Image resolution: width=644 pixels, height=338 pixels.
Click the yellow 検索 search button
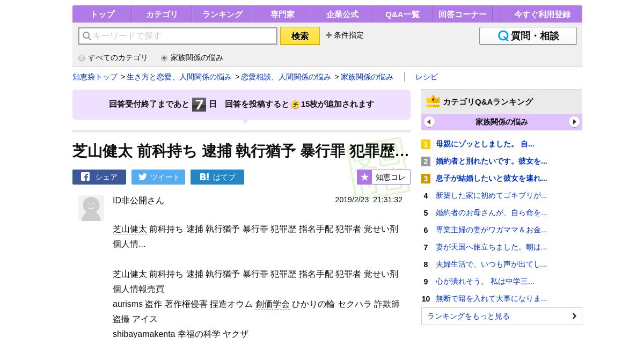point(300,36)
